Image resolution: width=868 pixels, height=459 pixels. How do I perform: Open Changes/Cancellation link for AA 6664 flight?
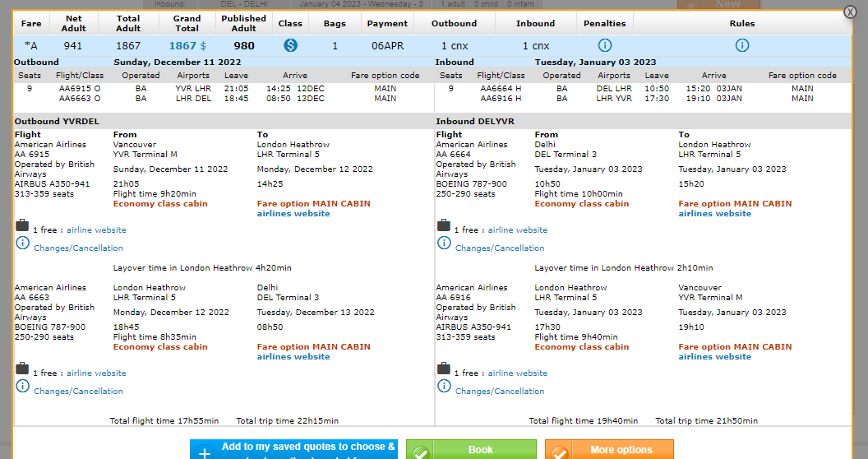(500, 248)
